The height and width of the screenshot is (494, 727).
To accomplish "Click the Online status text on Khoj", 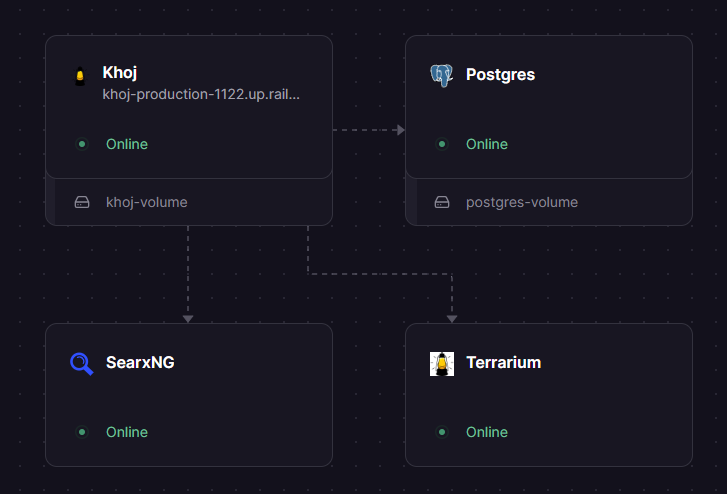I will [127, 144].
